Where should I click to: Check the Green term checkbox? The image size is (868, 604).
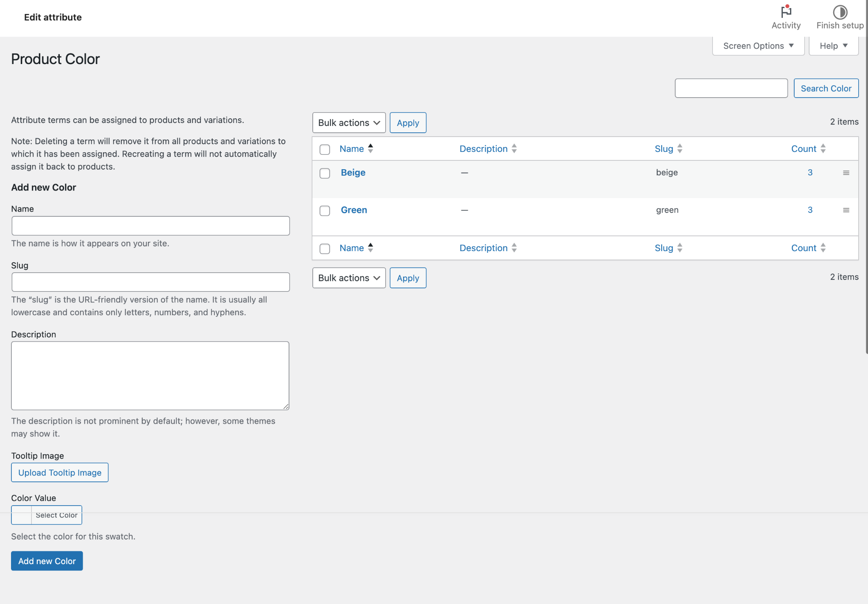[x=325, y=210]
